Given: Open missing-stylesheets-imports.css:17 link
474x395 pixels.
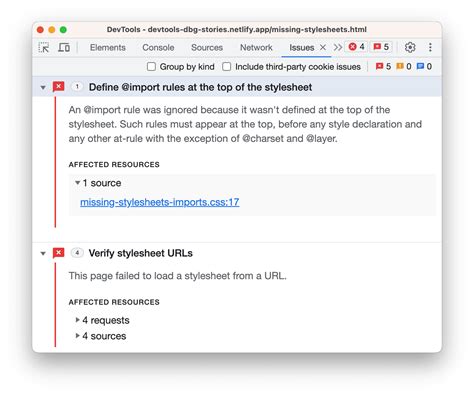Looking at the screenshot, I should click(160, 202).
